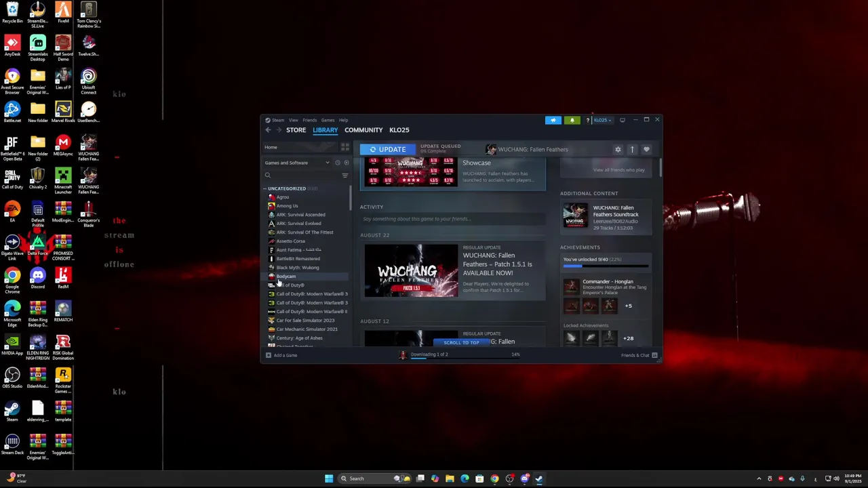Image resolution: width=868 pixels, height=488 pixels.
Task: Open library Home button
Action: (x=301, y=147)
